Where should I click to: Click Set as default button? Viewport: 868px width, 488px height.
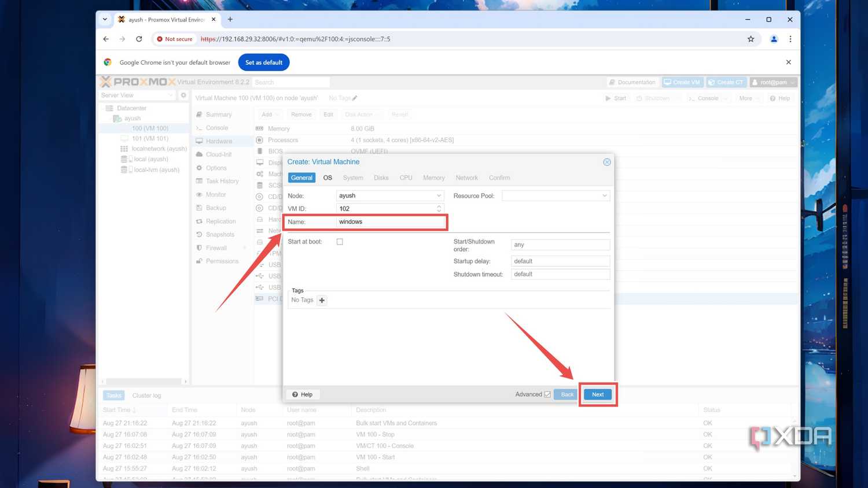[x=264, y=62]
